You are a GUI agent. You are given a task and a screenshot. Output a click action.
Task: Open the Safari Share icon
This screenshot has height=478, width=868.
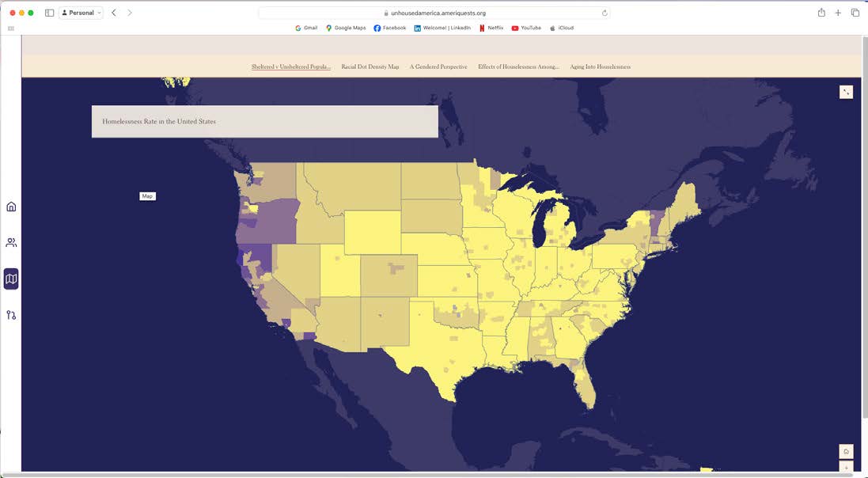[821, 13]
